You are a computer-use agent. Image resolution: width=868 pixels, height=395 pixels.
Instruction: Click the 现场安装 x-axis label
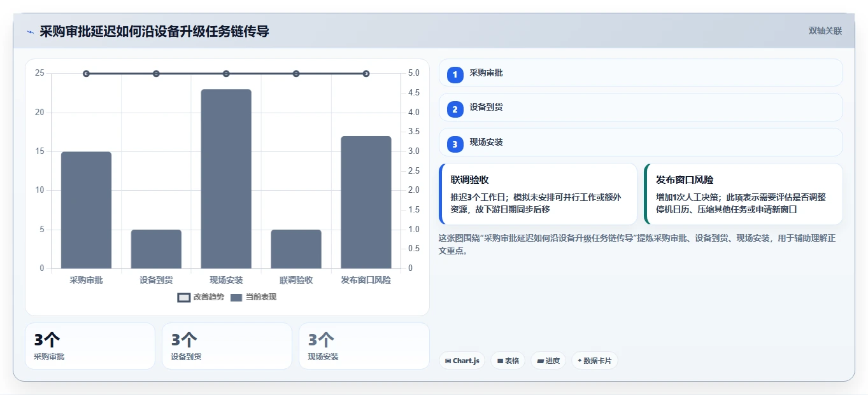[x=226, y=280]
